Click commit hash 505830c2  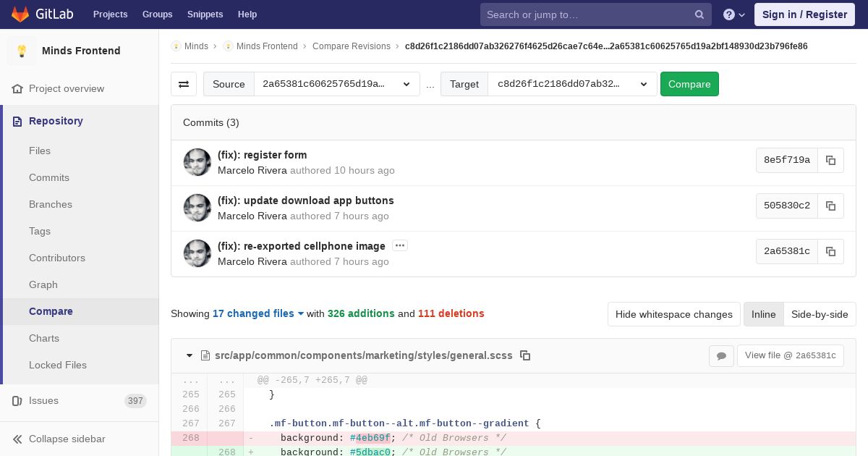[x=787, y=206]
